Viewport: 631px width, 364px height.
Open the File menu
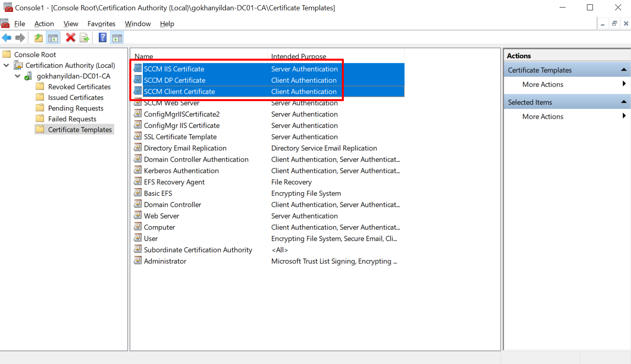(x=20, y=24)
